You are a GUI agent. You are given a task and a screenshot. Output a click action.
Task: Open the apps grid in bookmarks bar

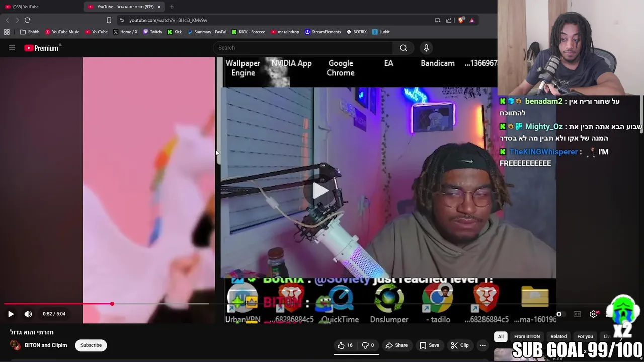point(7,32)
